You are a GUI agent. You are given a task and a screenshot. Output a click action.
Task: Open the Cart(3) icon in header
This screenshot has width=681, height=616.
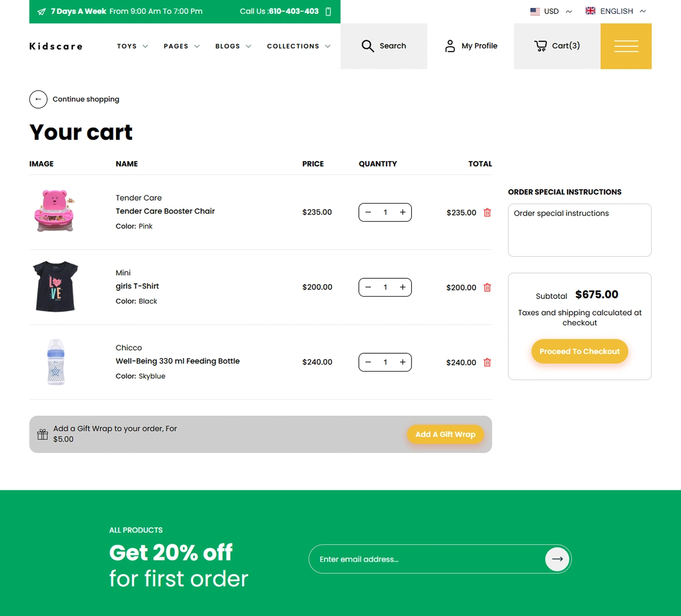[540, 46]
